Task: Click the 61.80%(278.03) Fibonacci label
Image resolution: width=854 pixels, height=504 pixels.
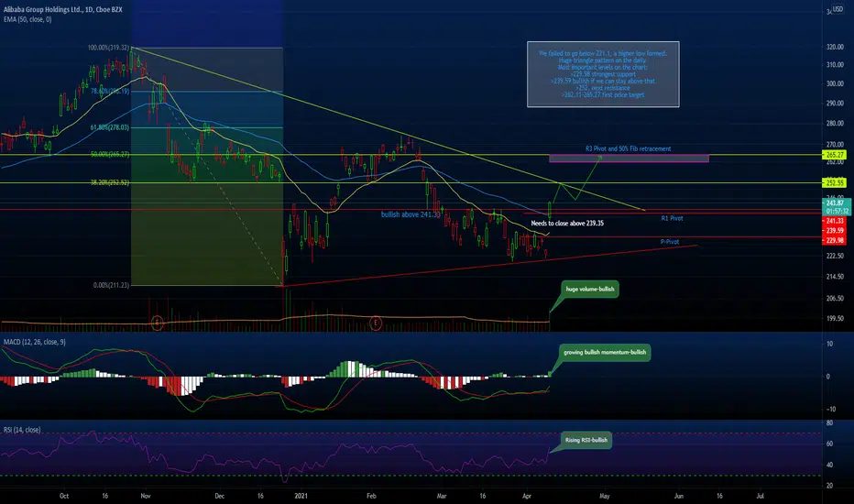Action: (x=110, y=127)
